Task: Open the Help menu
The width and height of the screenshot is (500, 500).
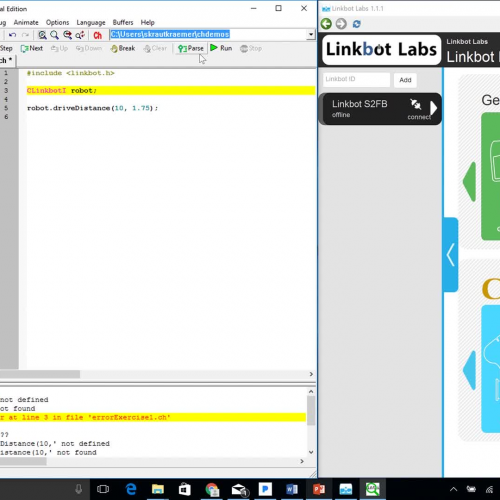Action: click(147, 22)
